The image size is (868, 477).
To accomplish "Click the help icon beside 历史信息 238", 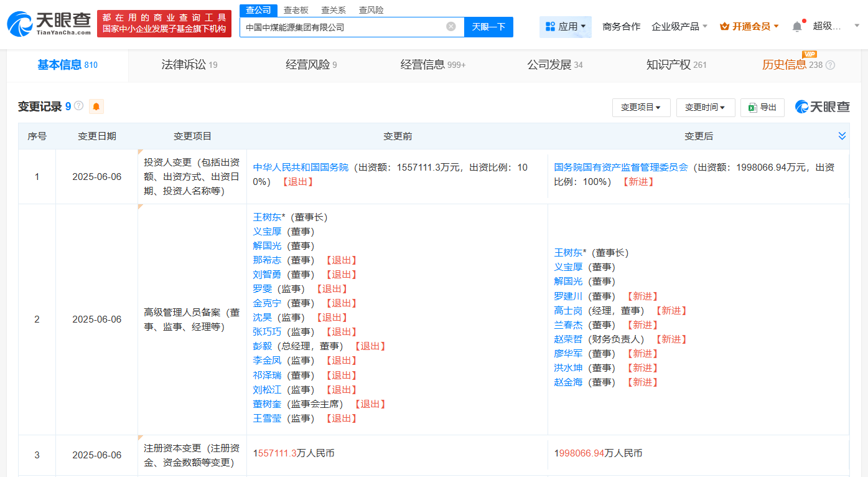I will 830,65.
